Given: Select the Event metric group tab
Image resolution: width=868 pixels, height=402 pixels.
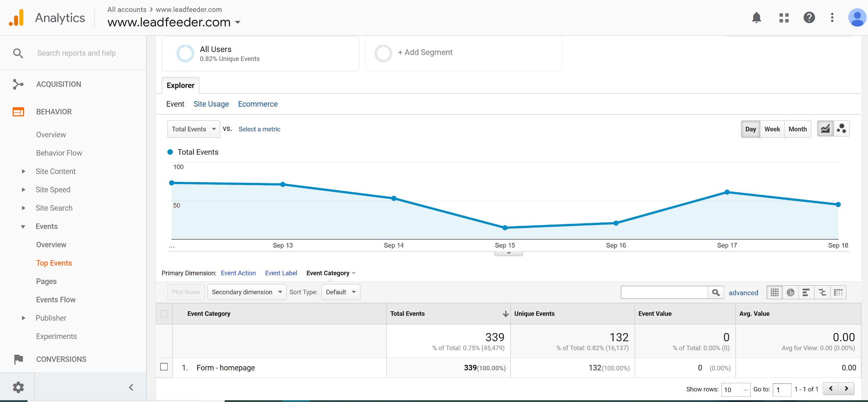Looking at the screenshot, I should click(175, 104).
